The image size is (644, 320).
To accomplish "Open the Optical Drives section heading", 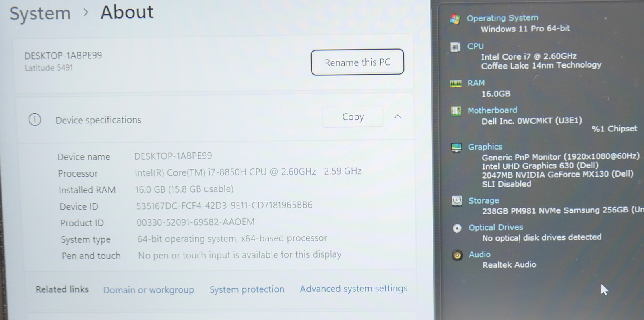I will point(496,227).
